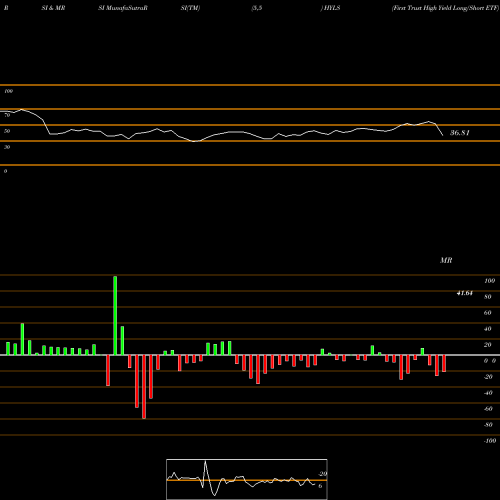Click the MR value 41.64 label
This screenshot has width=500, height=500.
[x=464, y=293]
